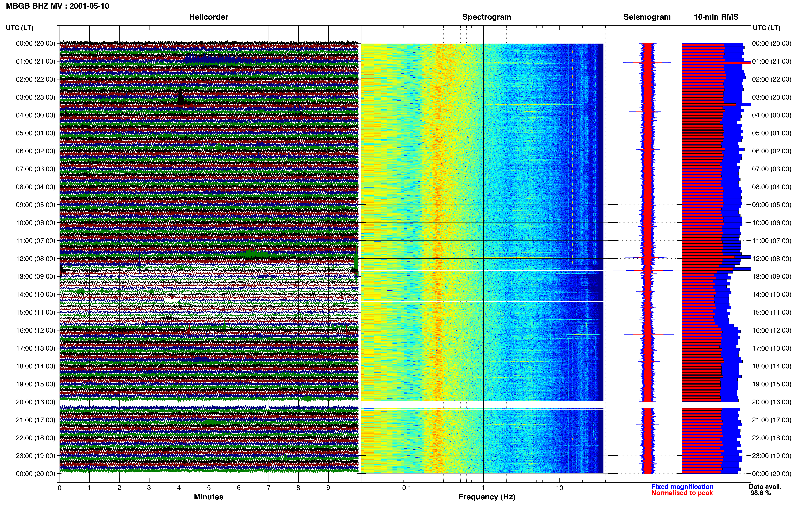Viewport: 812px width, 508px height.
Task: Select left time label '12:00 (08:00)'
Action: coord(35,259)
